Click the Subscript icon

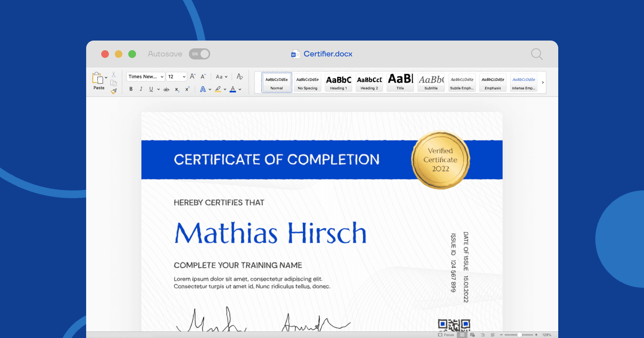pyautogui.click(x=177, y=89)
